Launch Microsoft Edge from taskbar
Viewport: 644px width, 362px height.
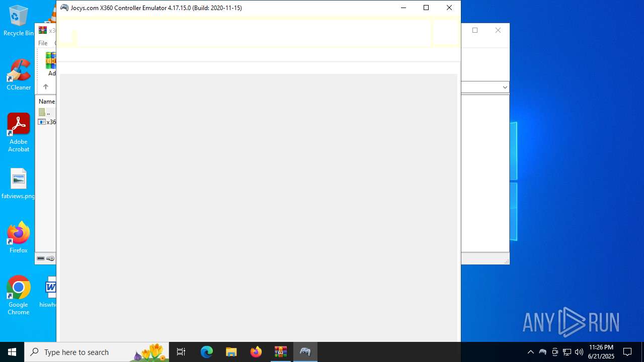click(x=207, y=352)
